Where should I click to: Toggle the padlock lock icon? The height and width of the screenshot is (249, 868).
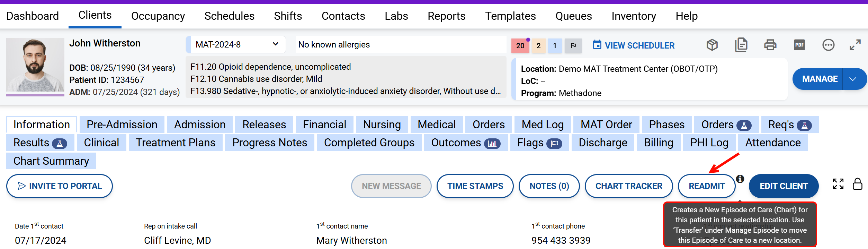tap(857, 184)
